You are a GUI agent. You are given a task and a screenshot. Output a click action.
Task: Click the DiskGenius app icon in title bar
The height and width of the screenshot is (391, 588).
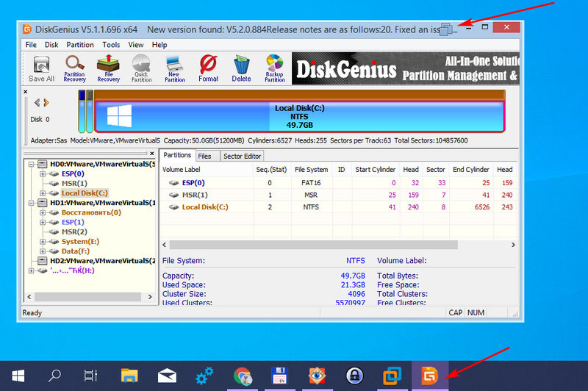coord(27,29)
